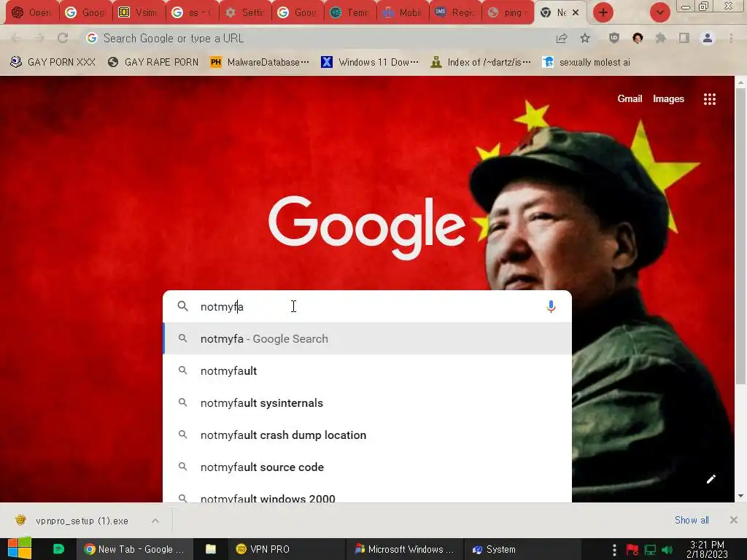Viewport: 747px width, 560px height.
Task: Switch to the Settings tab
Action: [244, 13]
